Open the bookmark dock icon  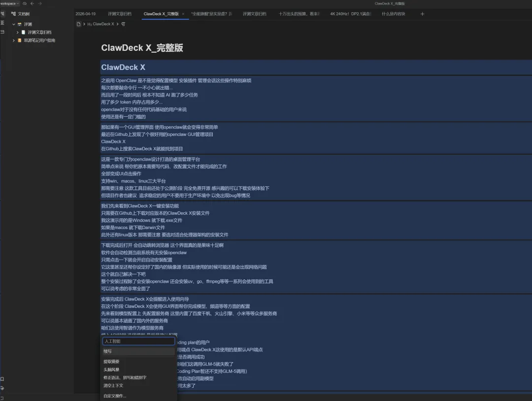[2, 379]
